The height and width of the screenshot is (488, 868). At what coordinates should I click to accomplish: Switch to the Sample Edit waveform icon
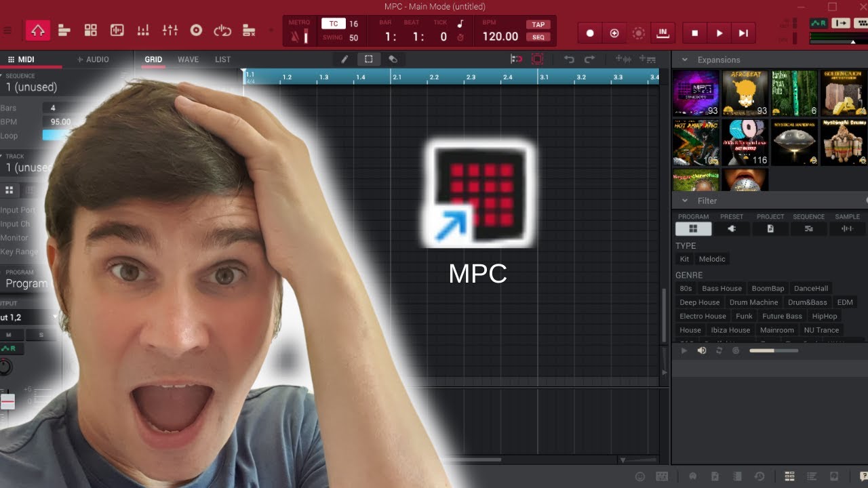pos(117,30)
